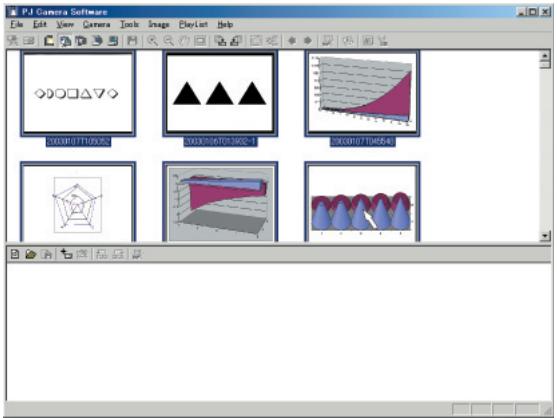
Task: Open the PlayList menu
Action: click(x=193, y=25)
